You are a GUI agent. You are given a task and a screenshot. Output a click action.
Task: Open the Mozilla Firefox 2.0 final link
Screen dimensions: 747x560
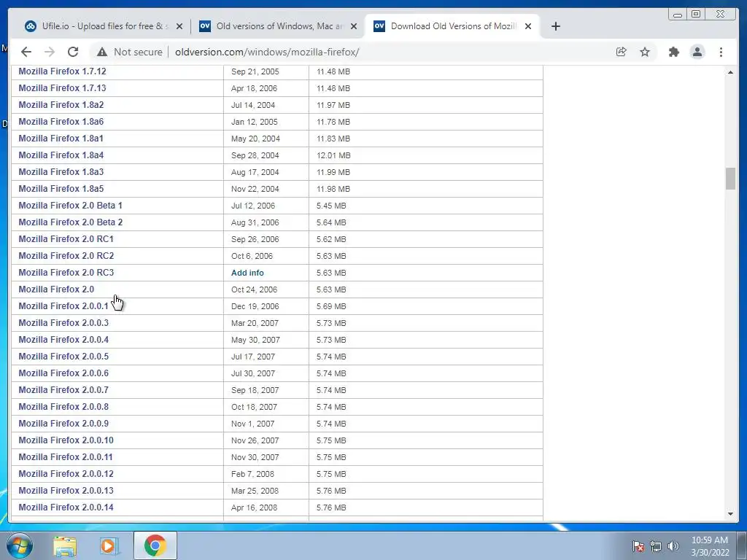pyautogui.click(x=56, y=289)
